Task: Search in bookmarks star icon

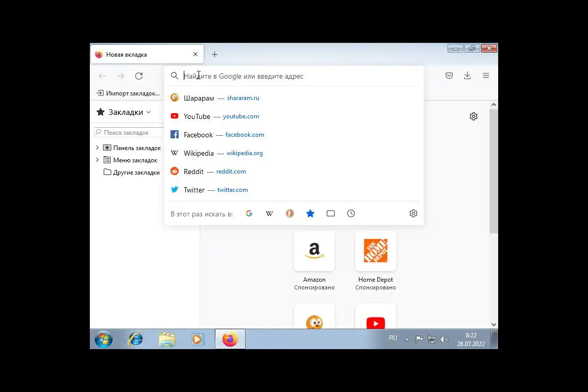Action: (x=310, y=213)
